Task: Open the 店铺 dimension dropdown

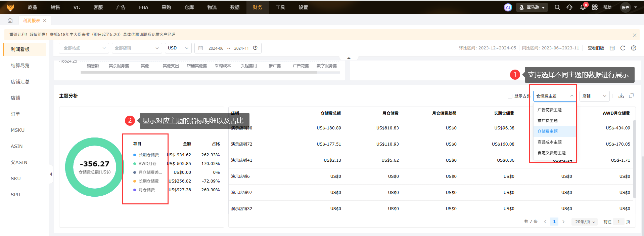Action: pos(594,96)
